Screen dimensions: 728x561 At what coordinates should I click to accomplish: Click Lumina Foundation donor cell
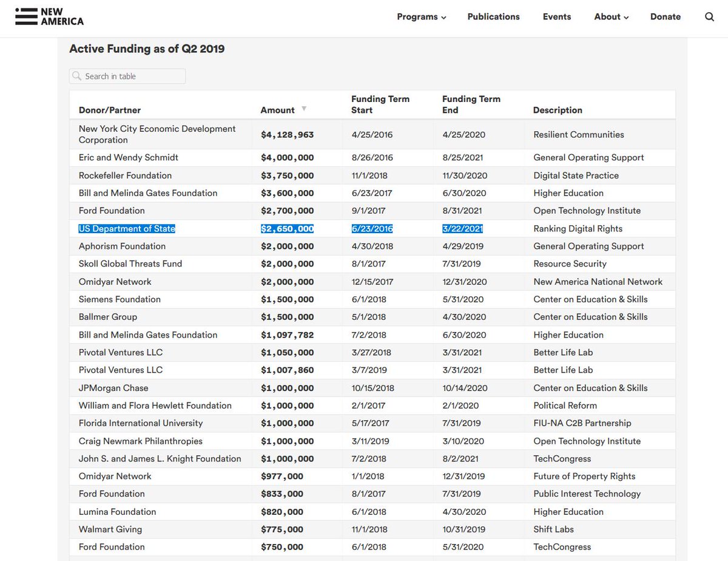pos(117,512)
